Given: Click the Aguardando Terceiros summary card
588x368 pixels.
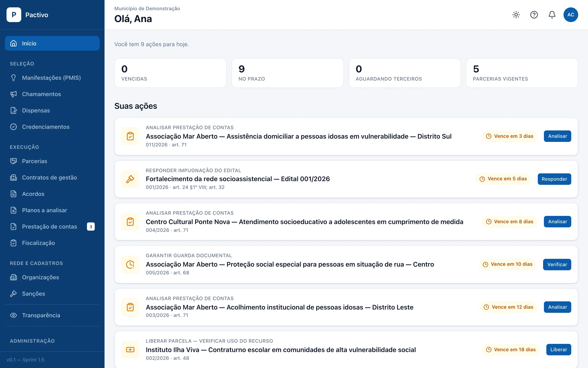Looking at the screenshot, I should 404,73.
